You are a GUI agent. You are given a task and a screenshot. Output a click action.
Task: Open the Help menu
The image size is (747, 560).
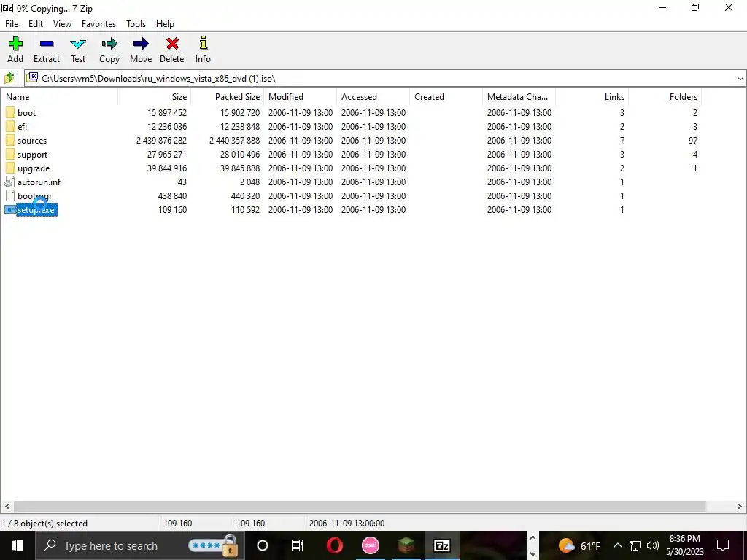(166, 24)
